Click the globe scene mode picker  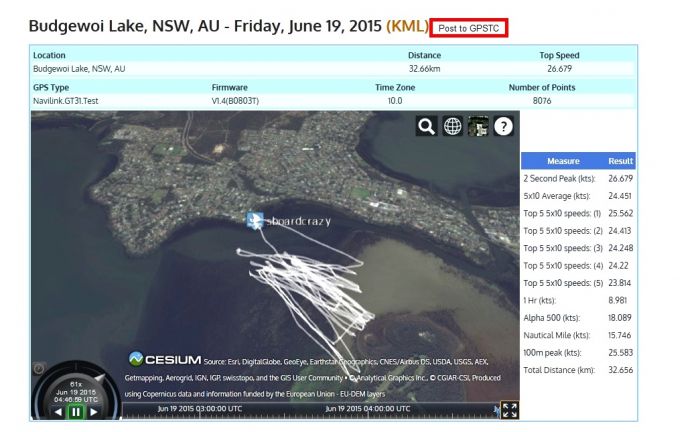[x=452, y=125]
